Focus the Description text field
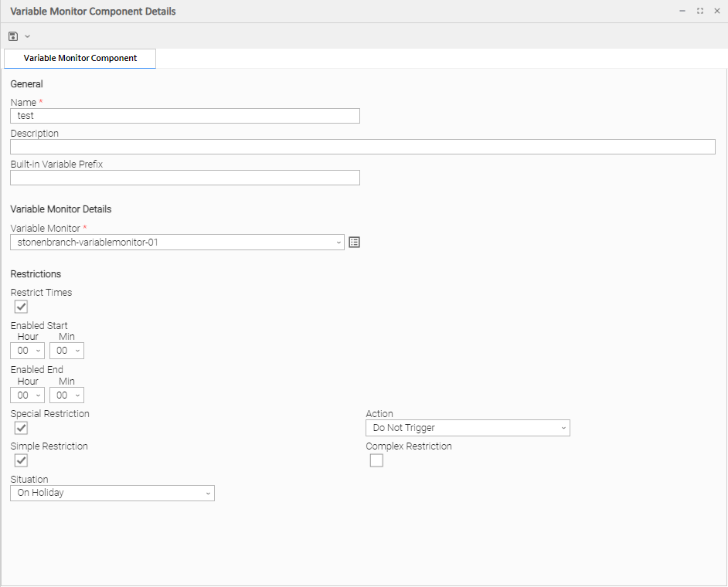728x587 pixels. click(362, 147)
